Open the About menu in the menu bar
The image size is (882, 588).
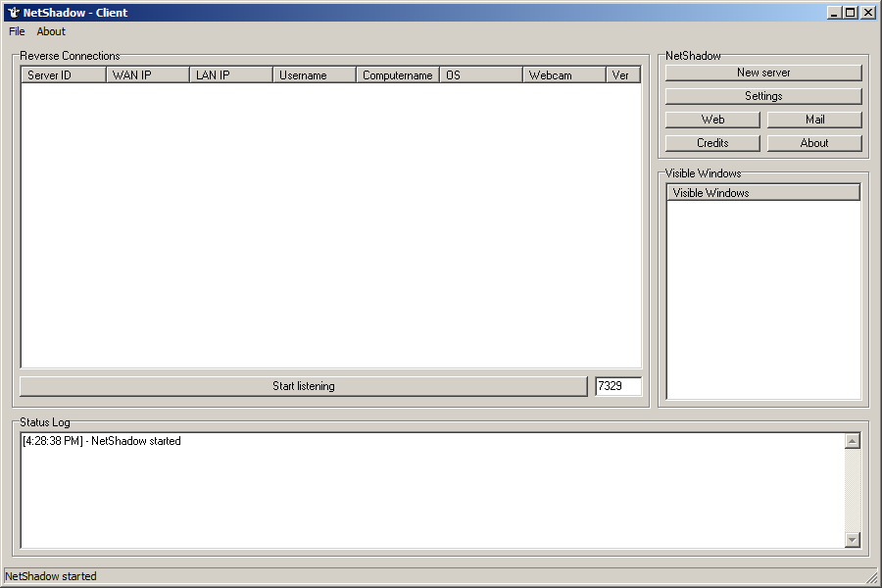pos(51,31)
